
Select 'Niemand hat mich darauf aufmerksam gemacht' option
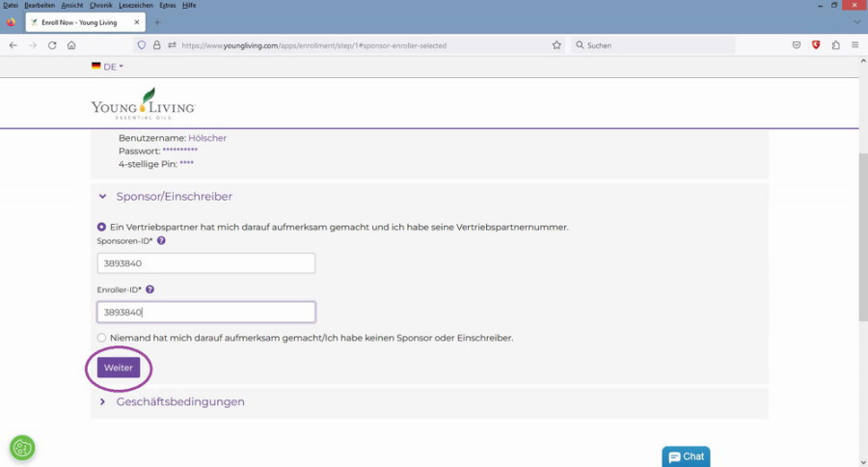coord(102,338)
